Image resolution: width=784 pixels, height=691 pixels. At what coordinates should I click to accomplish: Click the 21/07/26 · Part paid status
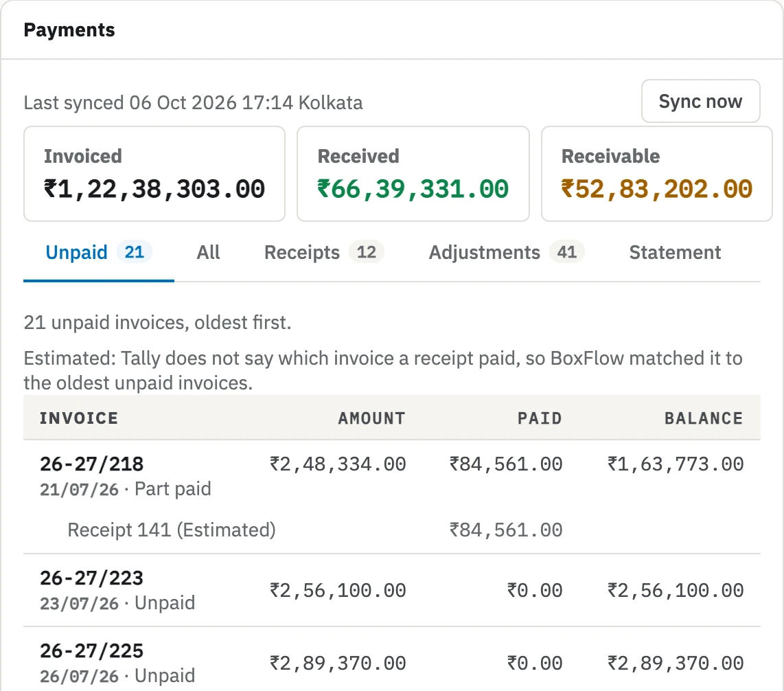(126, 489)
